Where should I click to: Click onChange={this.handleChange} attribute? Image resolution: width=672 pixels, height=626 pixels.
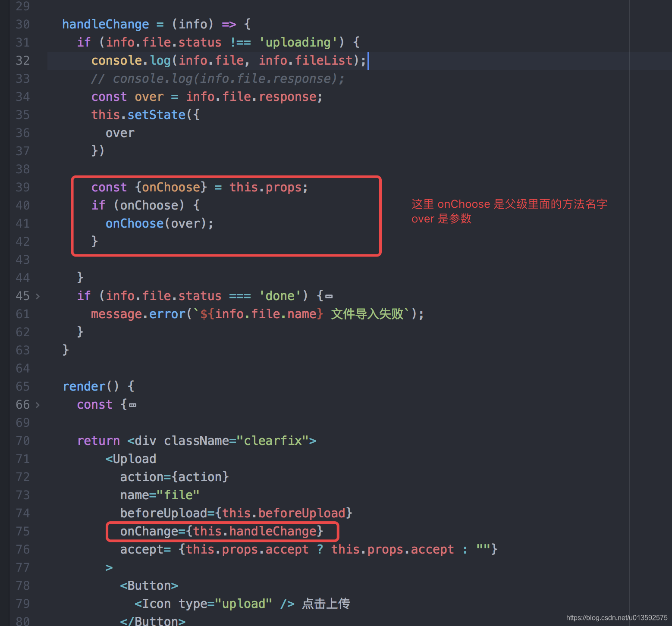tap(222, 531)
